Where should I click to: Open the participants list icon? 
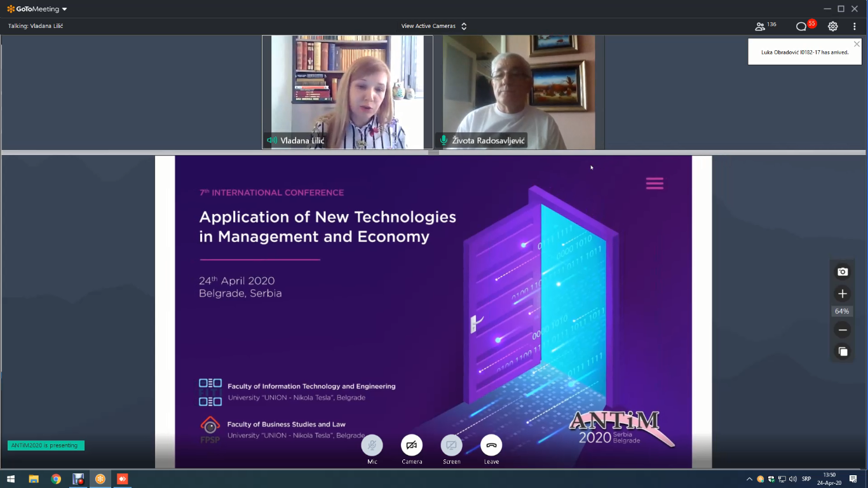pos(760,26)
